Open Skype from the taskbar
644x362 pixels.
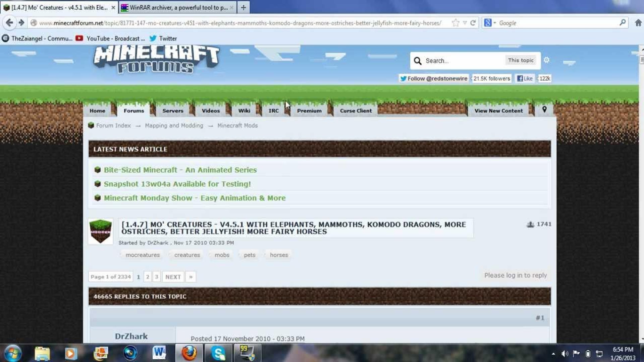[218, 353]
